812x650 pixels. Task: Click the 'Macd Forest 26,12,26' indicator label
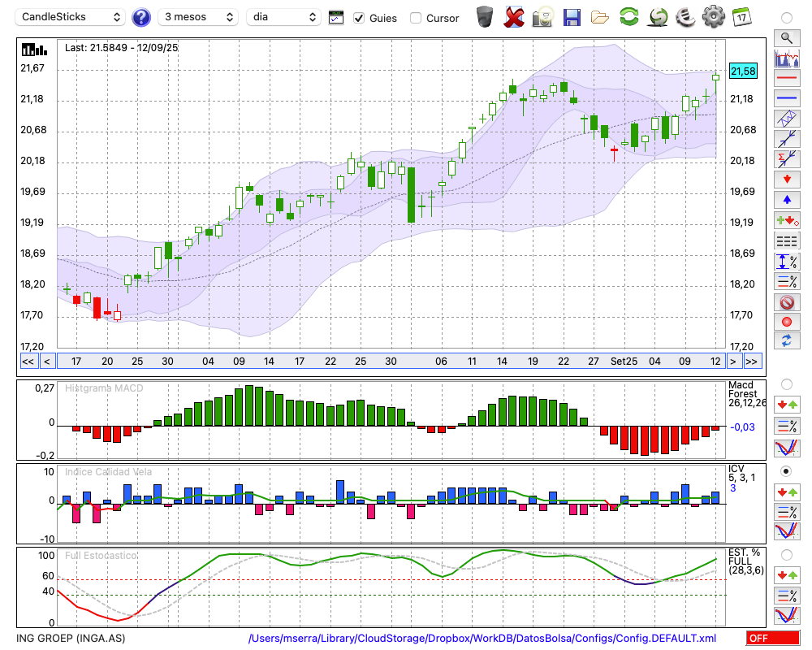point(746,394)
